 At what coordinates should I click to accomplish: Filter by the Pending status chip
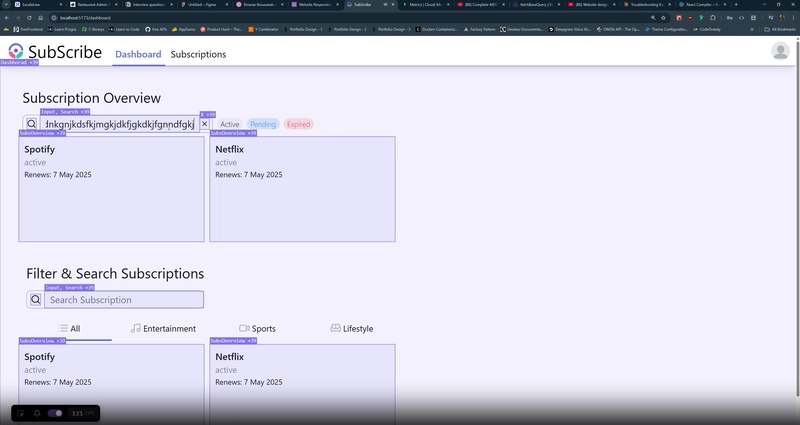click(263, 124)
